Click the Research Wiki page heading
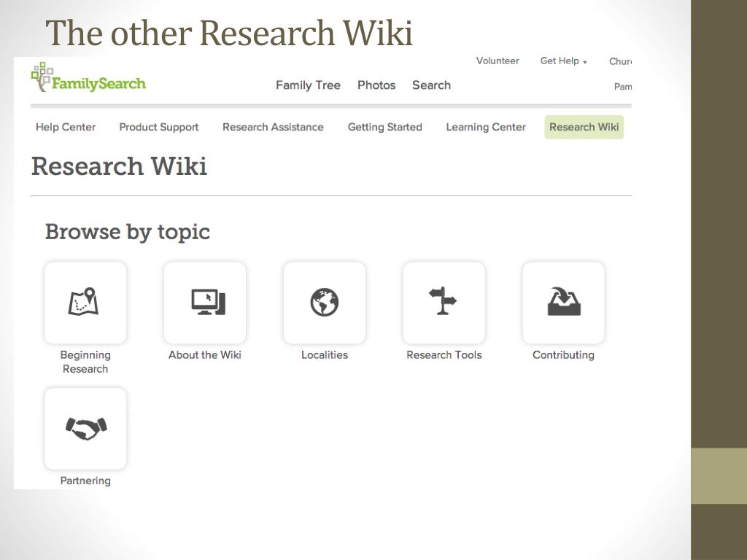 119,166
